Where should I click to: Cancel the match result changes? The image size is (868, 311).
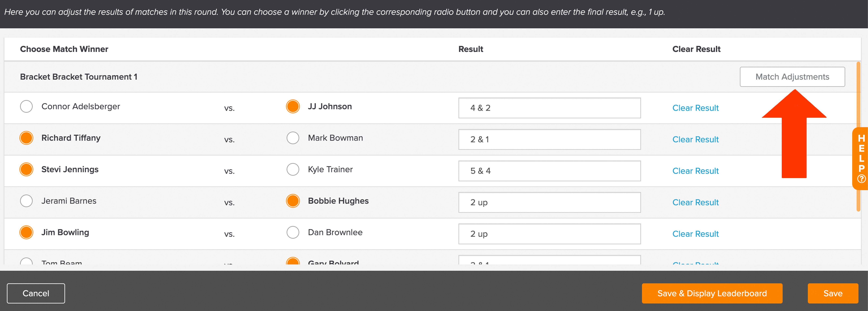click(x=36, y=293)
